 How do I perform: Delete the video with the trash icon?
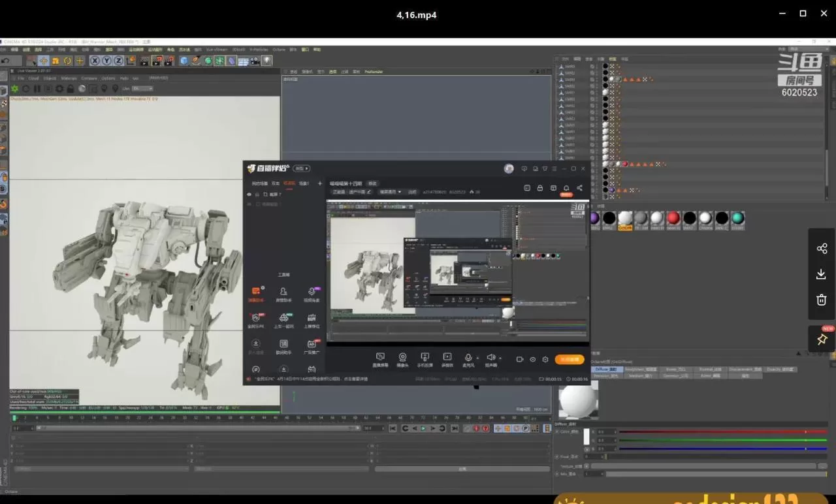[822, 300]
